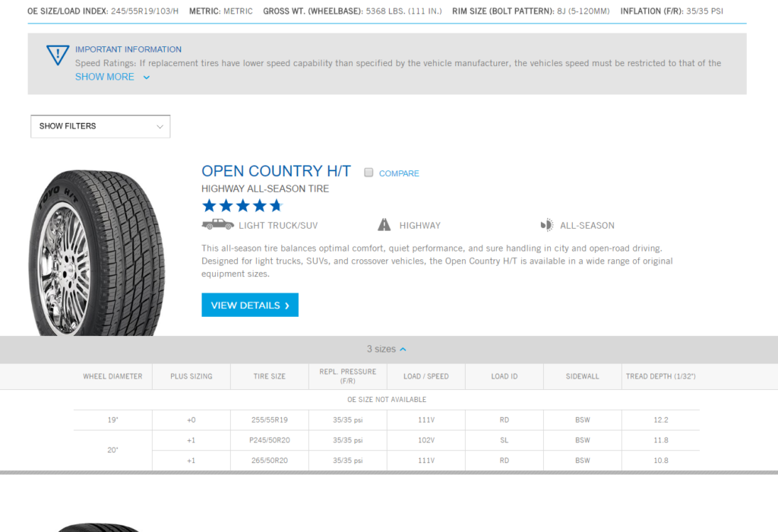The image size is (778, 532).
Task: Click the warning triangle important information icon
Action: point(58,55)
